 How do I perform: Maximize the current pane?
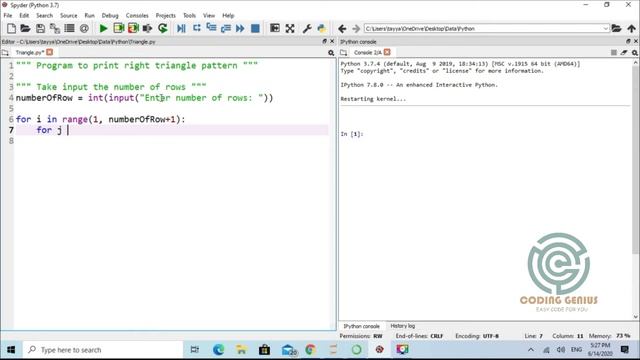pyautogui.click(x=275, y=28)
